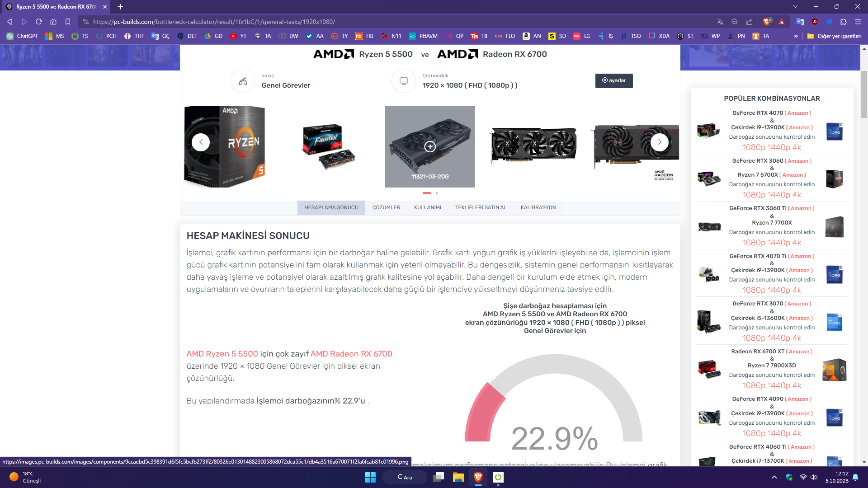The width and height of the screenshot is (868, 488).
Task: Open the ChatGPT bookmark
Action: pyautogui.click(x=22, y=36)
